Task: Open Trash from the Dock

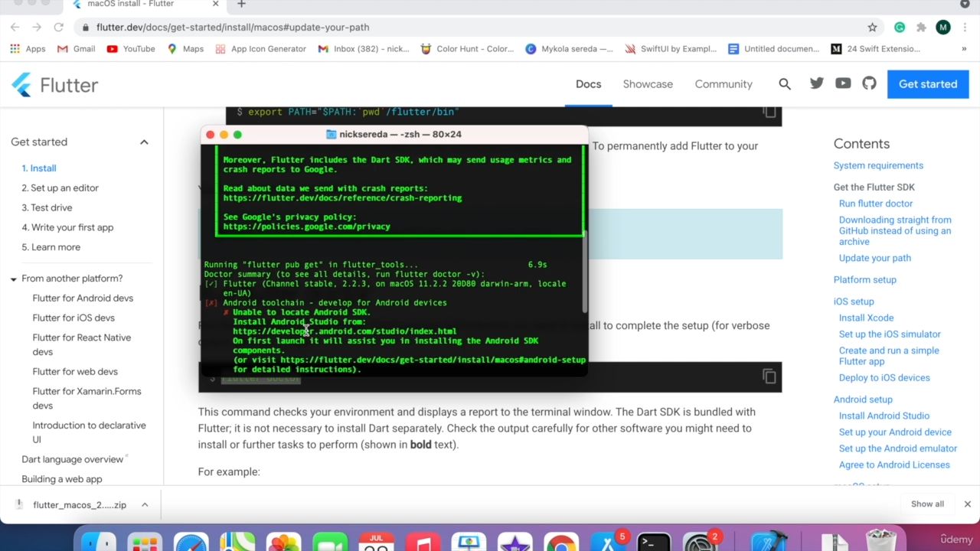Action: point(881,542)
